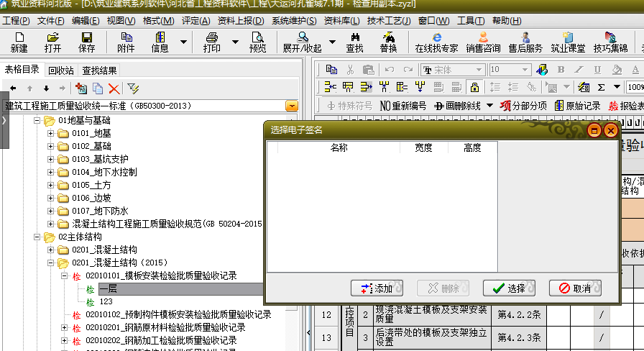Viewport: 644px width, 351px height.
Task: Open the 宋体 font name dropdown
Action: [x=479, y=70]
